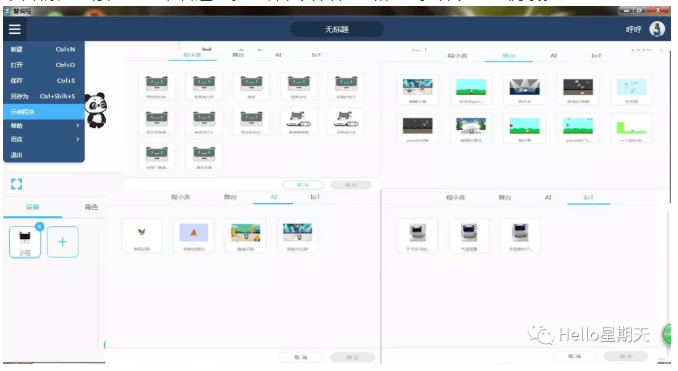This screenshot has height=371, width=678.
Task: Choose the spotlight stage example thumbnail
Action: tap(524, 90)
